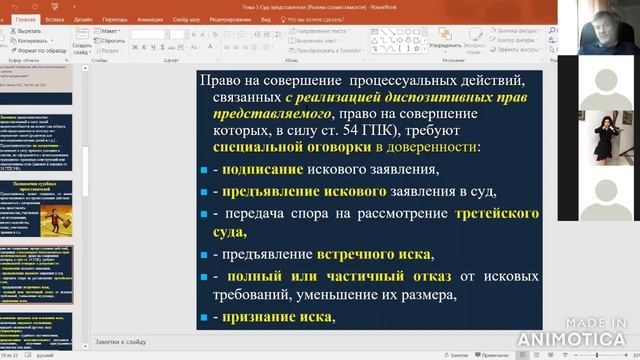Viewport: 640px width, 360px height.
Task: Select the down arrow shape in gallery
Action: point(408,40)
